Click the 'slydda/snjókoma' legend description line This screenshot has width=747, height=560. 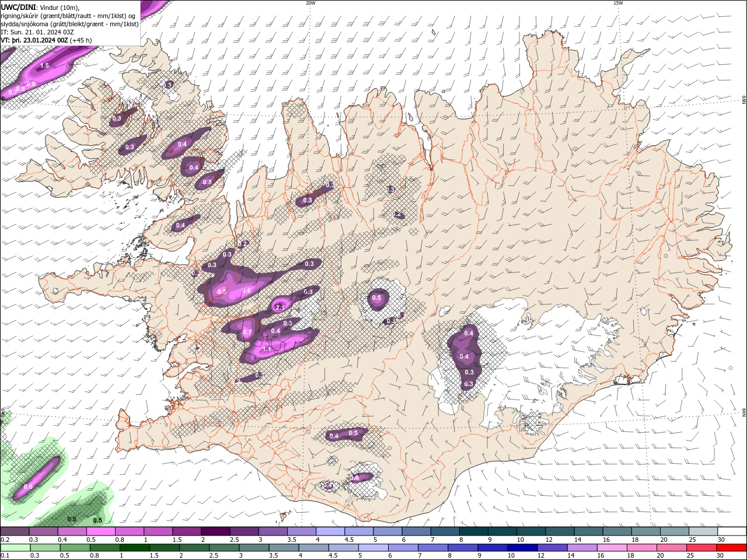click(69, 24)
